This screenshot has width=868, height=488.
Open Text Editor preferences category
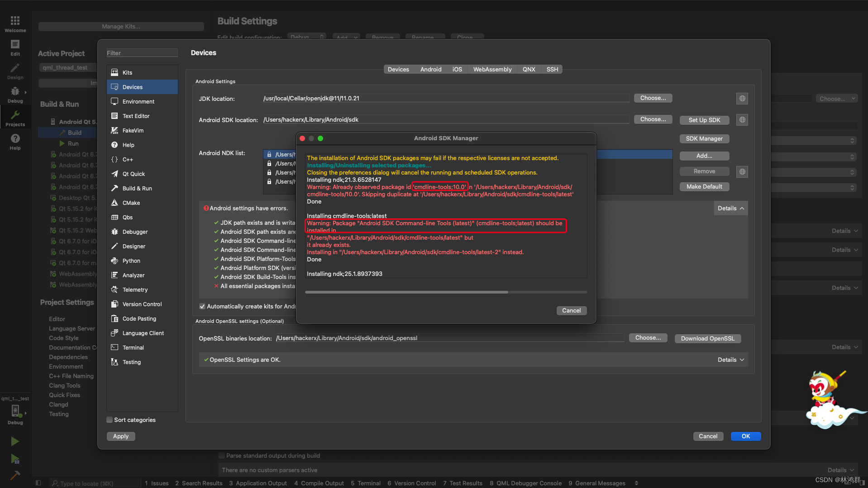click(142, 116)
